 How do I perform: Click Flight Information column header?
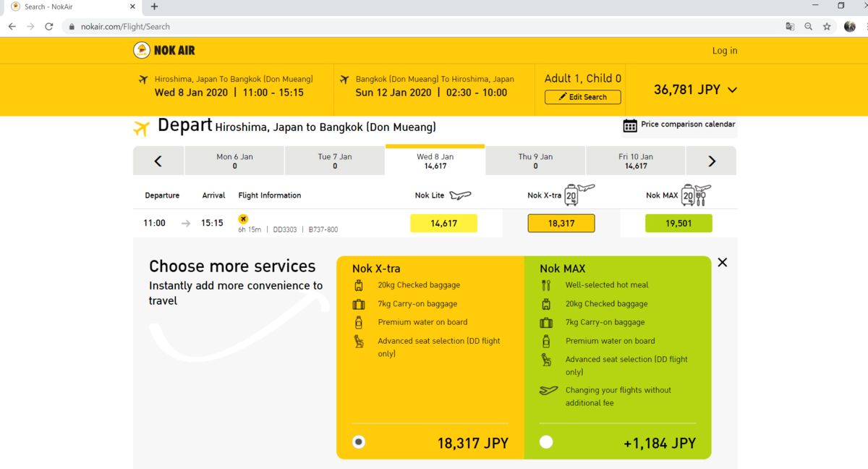click(270, 195)
